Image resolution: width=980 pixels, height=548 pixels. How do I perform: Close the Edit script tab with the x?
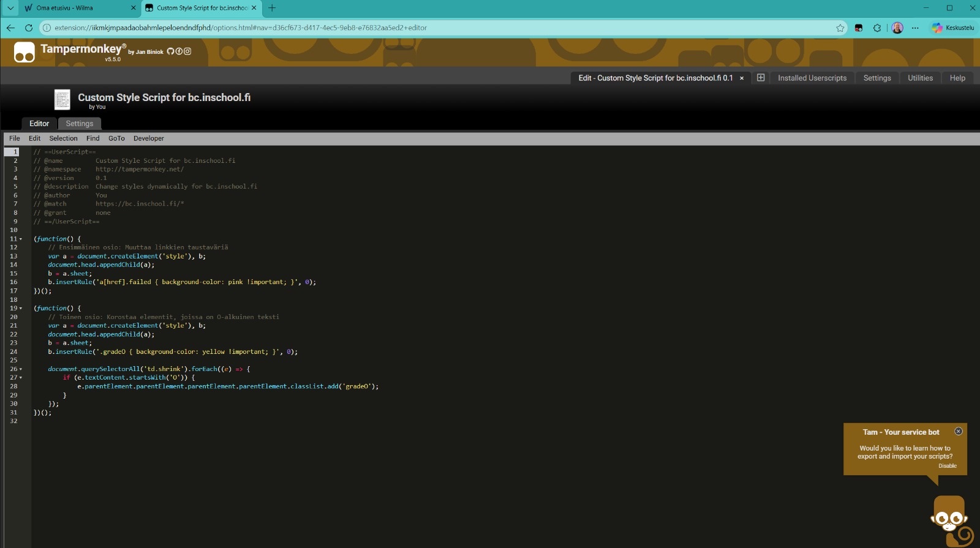coord(742,78)
